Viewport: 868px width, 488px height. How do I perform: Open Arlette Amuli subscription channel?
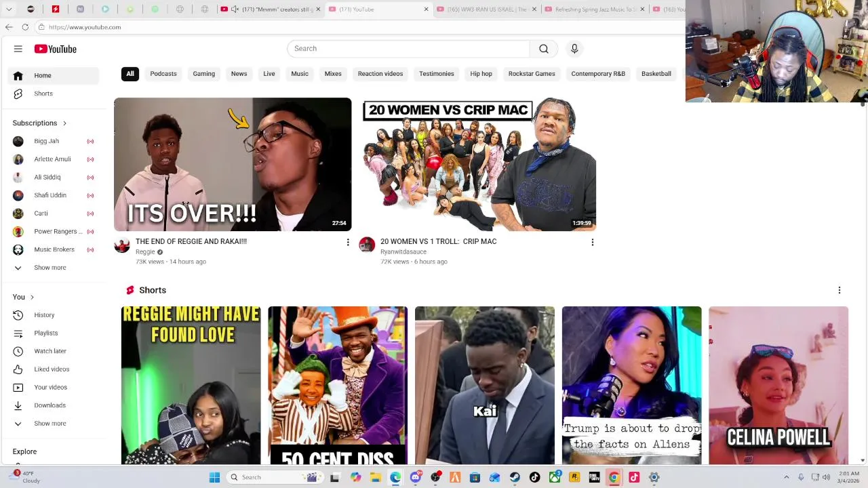point(54,159)
